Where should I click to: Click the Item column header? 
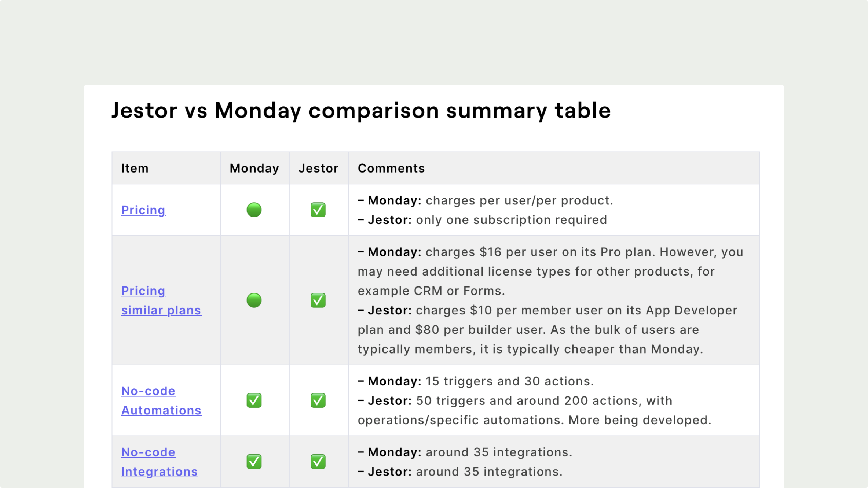pos(135,168)
